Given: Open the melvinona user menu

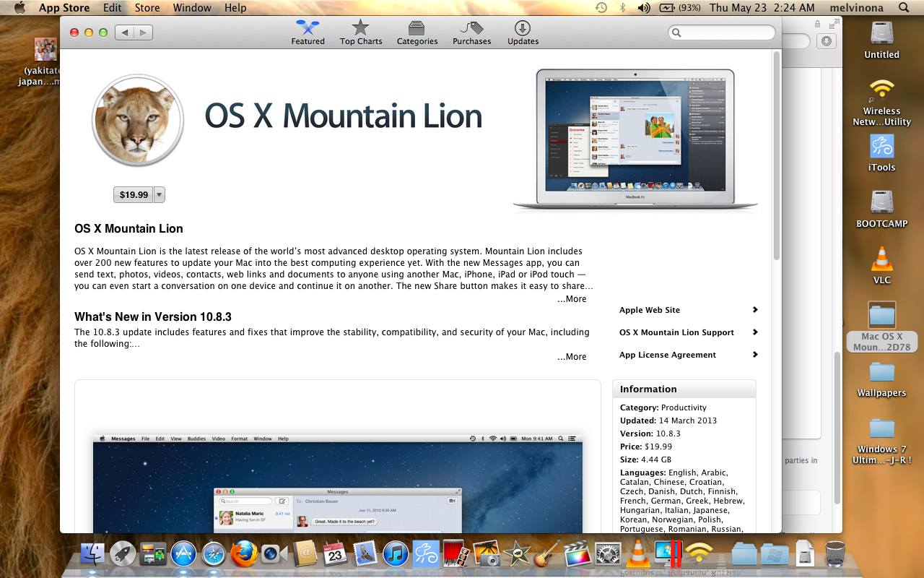Looking at the screenshot, I should [x=855, y=8].
